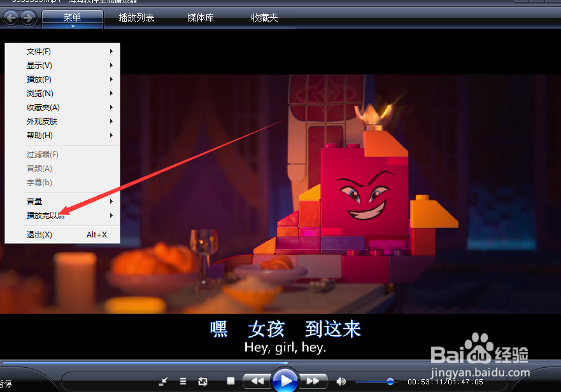Switch to the 播放列表 tab
561x392 pixels.
136,18
